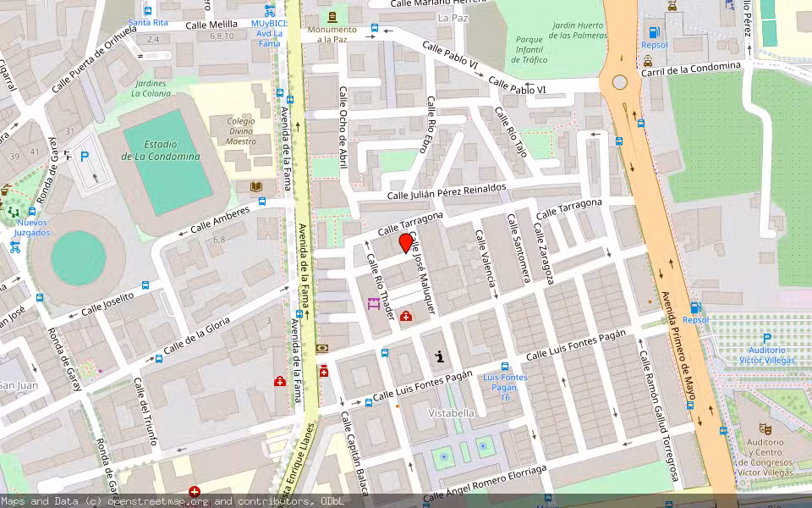
Task: Click the playground icon near Nuevos Juzgados
Action: coord(14,210)
